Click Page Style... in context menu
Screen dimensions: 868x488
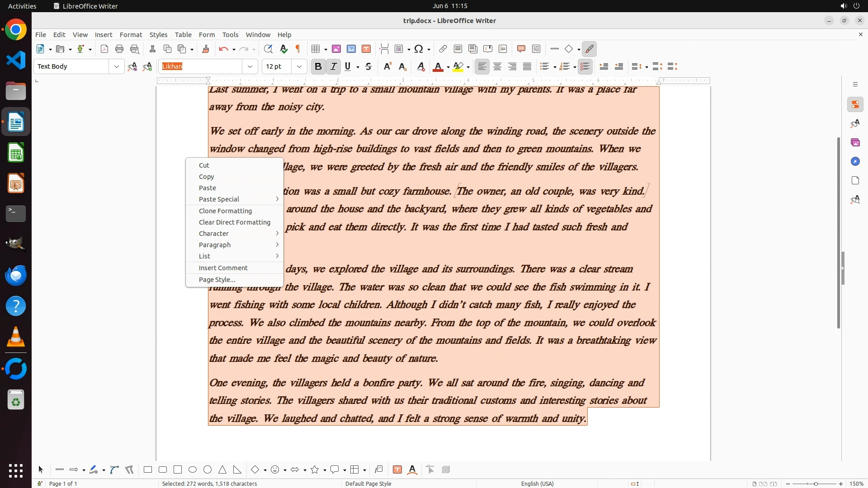[x=217, y=280]
